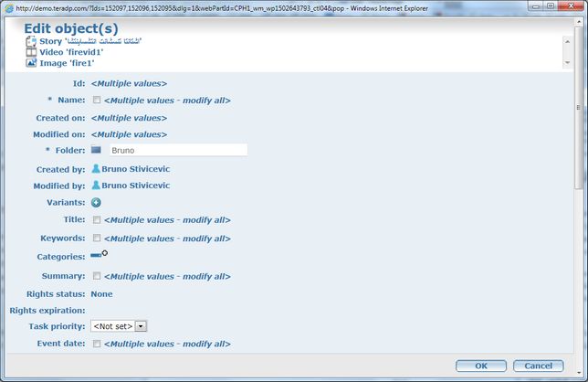The image size is (588, 382).
Task: Select the Video 'firevid1' list item
Action: [x=71, y=52]
